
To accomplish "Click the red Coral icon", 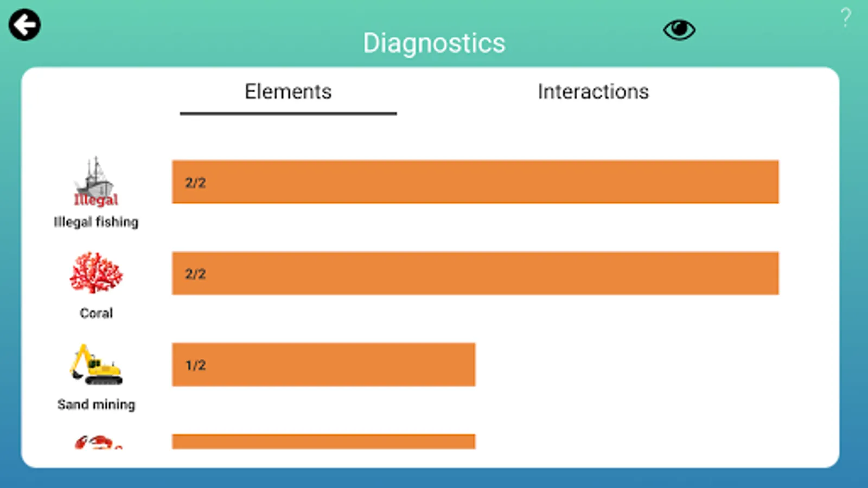I will tap(96, 273).
